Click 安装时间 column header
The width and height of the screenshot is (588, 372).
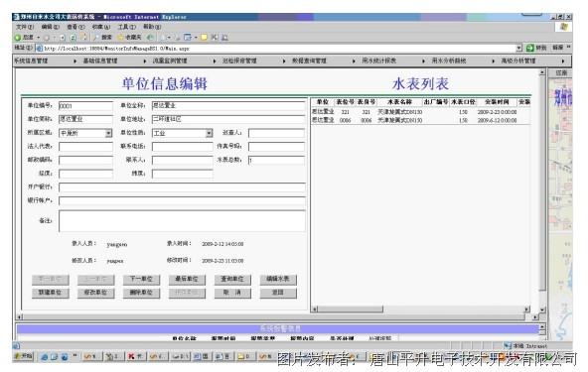497,102
